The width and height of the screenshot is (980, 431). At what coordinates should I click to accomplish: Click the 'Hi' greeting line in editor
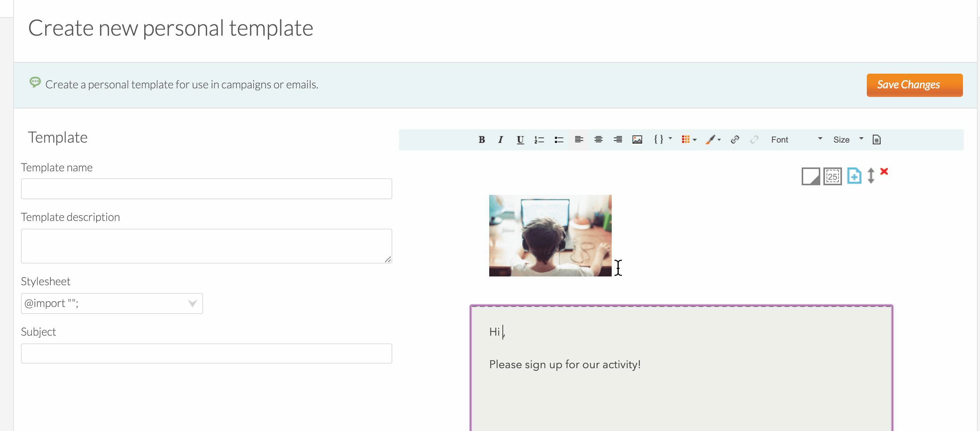497,332
